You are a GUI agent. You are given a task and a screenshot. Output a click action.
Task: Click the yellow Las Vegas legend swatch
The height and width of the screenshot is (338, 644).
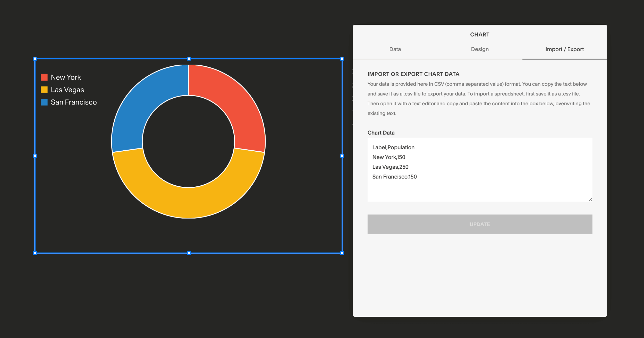click(x=44, y=90)
